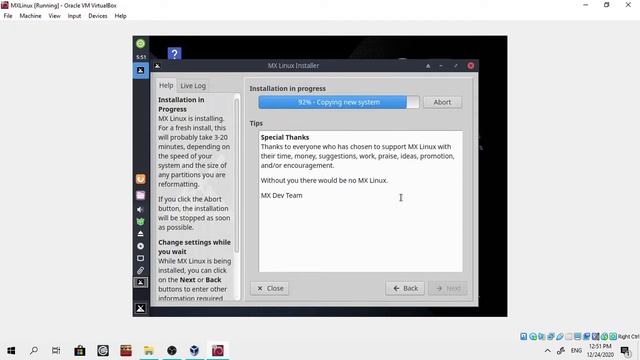Screen dimensions: 640x360
Task: Open Task View on Windows taskbar
Action: 56,351
